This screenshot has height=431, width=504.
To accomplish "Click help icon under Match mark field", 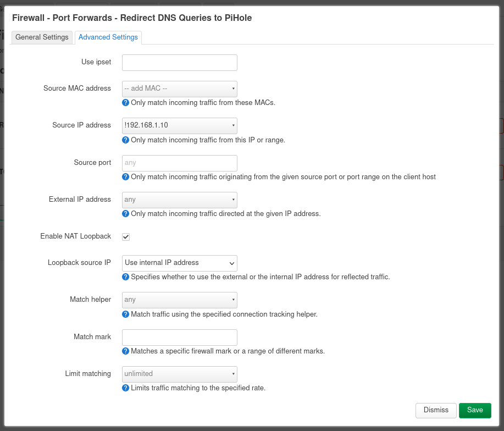I will coord(126,351).
